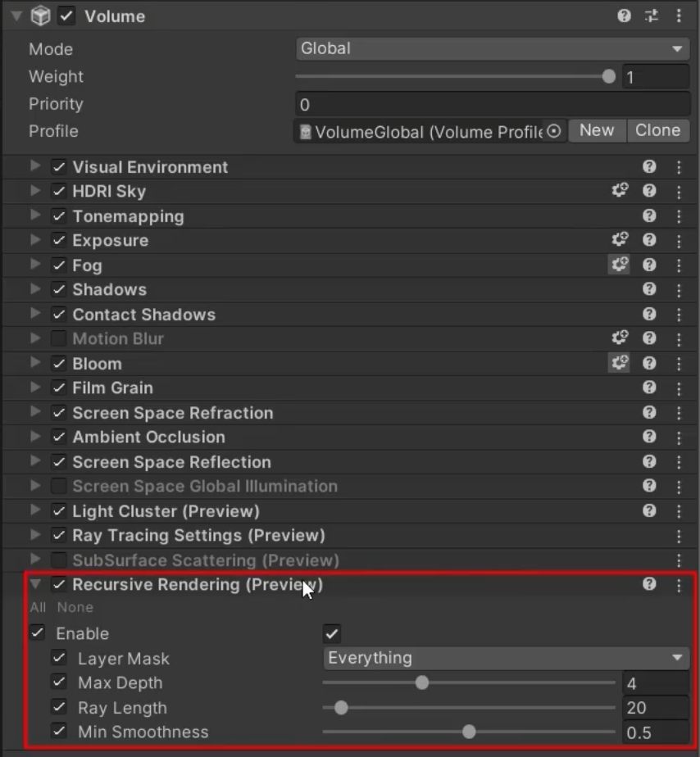Click the Priority input field
The width and height of the screenshot is (700, 757).
[x=493, y=104]
